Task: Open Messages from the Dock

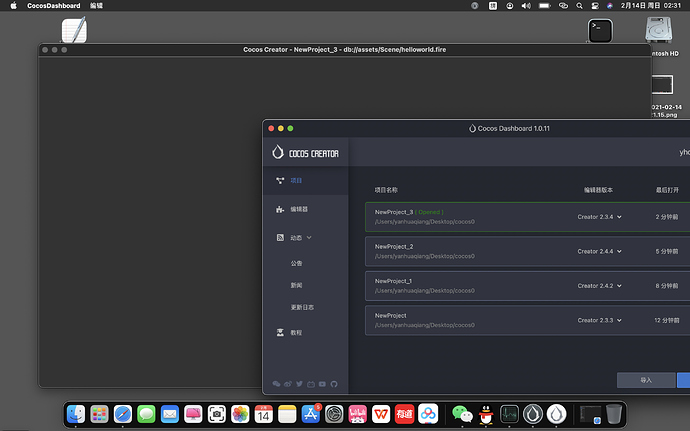Action: point(146,414)
